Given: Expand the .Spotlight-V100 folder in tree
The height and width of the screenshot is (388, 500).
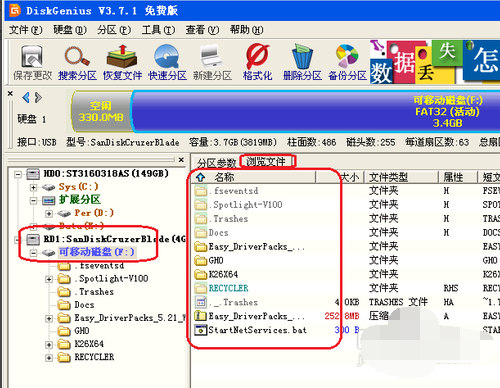Looking at the screenshot, I should click(49, 279).
